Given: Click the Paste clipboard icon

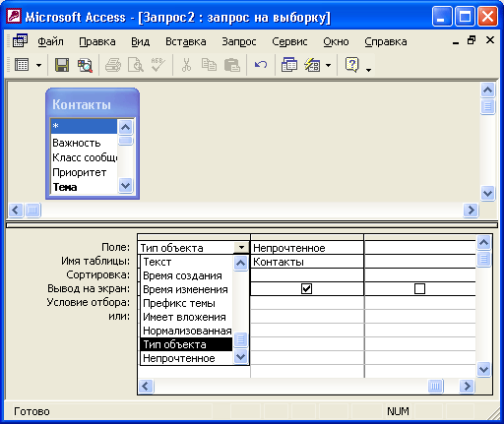Looking at the screenshot, I should point(231,65).
